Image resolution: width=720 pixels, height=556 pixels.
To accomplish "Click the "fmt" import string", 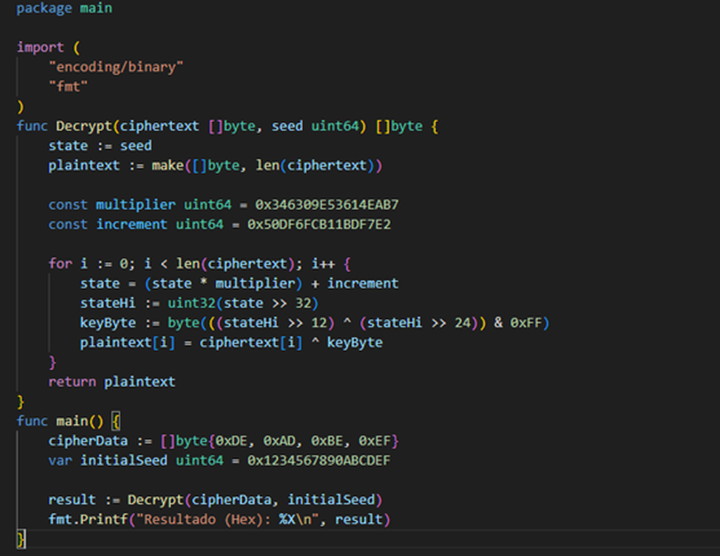I will pyautogui.click(x=68, y=86).
